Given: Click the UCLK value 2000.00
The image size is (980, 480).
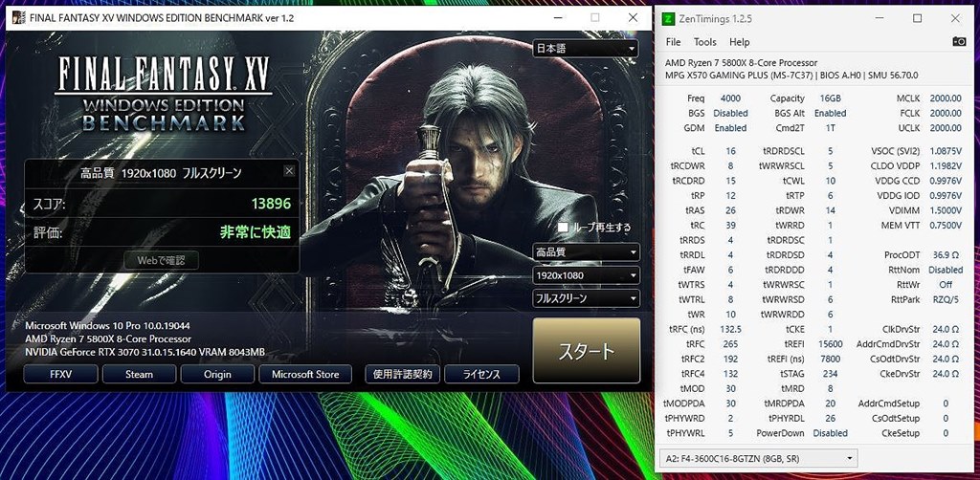Looking at the screenshot, I should (946, 128).
